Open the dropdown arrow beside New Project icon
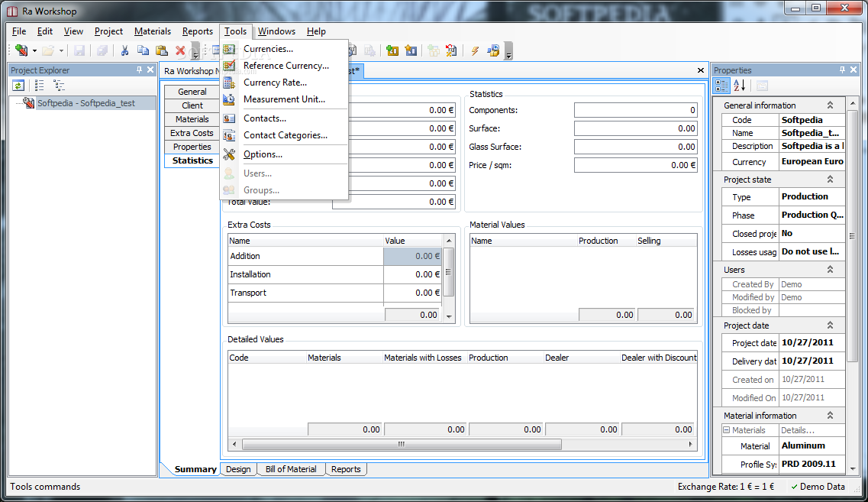868x502 pixels. 34,51
